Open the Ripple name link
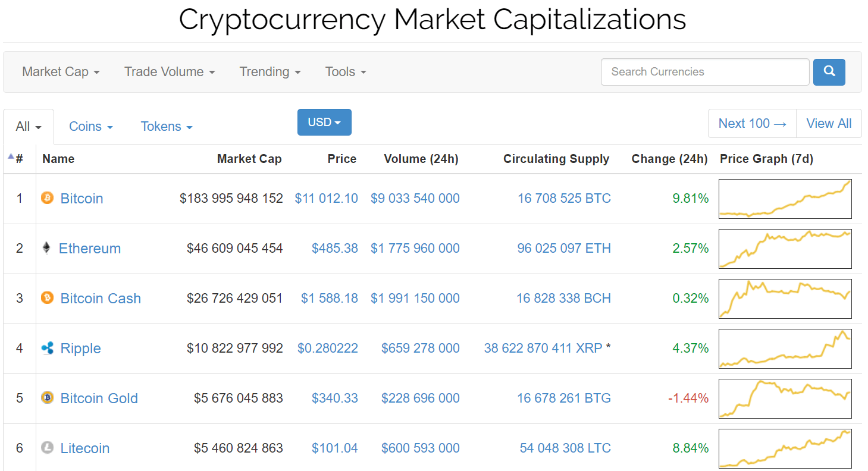This screenshot has height=471, width=868. [x=81, y=348]
